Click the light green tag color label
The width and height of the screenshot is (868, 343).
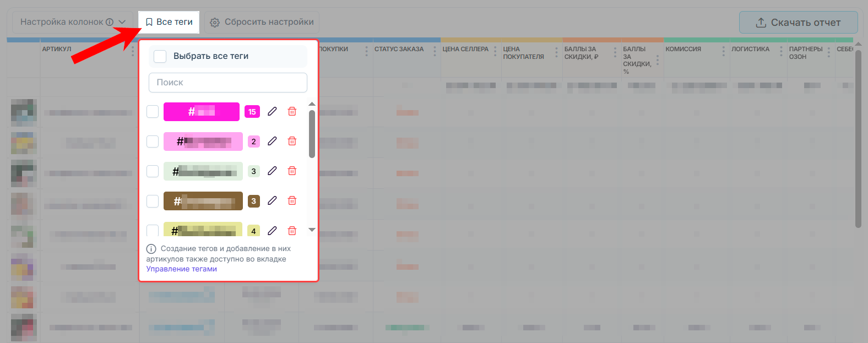tap(203, 171)
